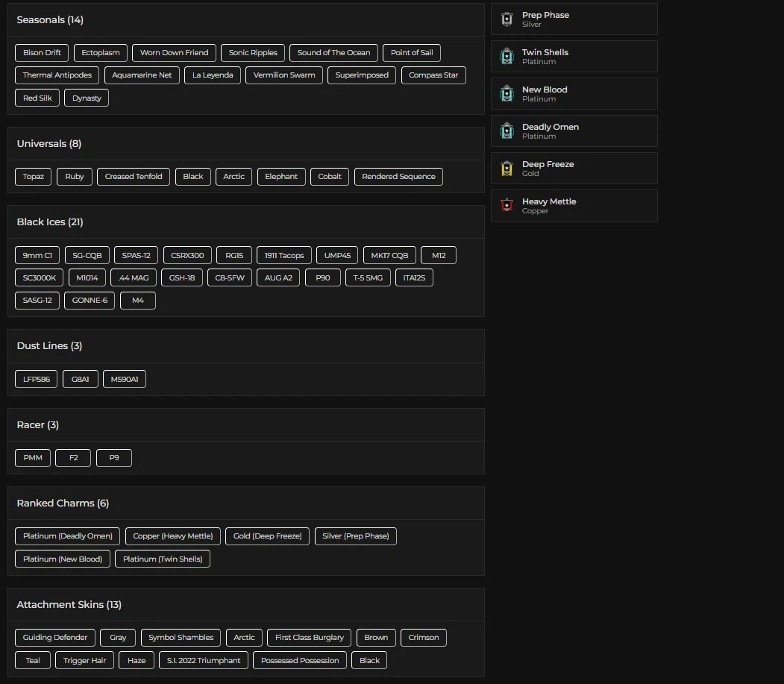Click the Possessed Possession attachment skin tag

pyautogui.click(x=300, y=660)
